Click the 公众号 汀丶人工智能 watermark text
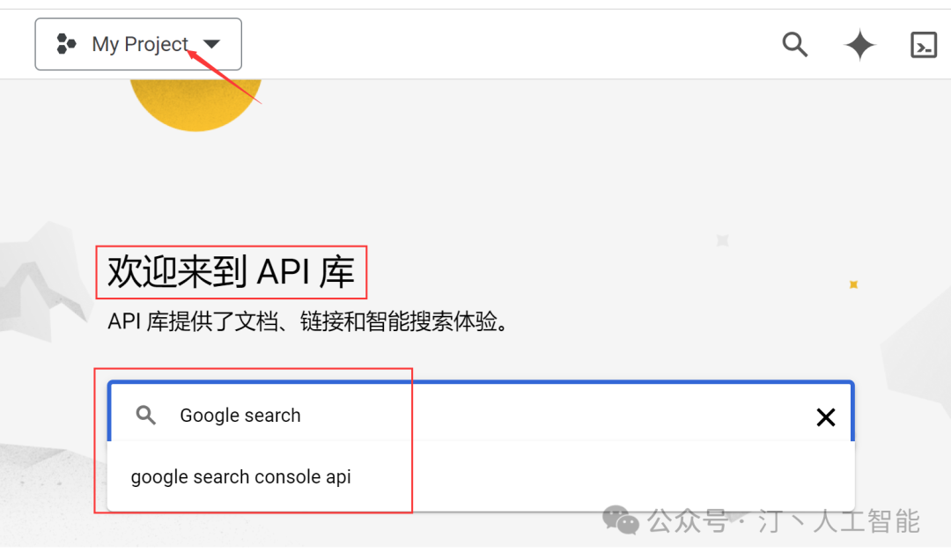This screenshot has width=951, height=560. [784, 521]
